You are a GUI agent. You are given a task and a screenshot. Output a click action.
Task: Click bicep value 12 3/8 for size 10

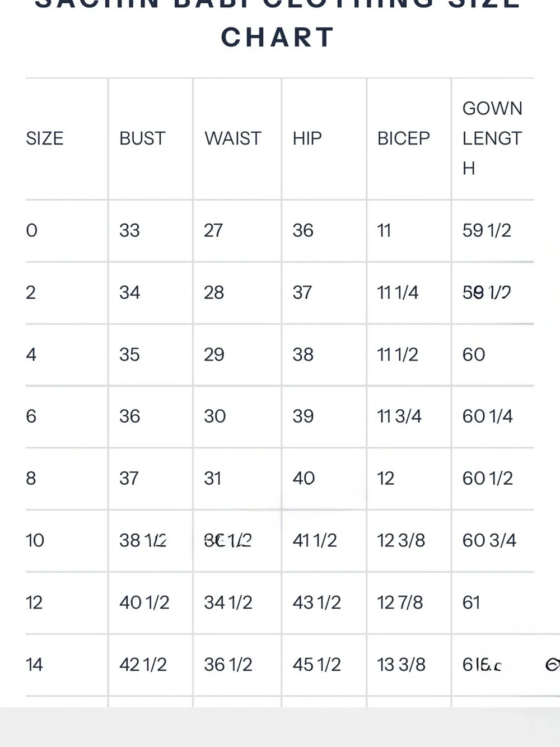click(401, 541)
